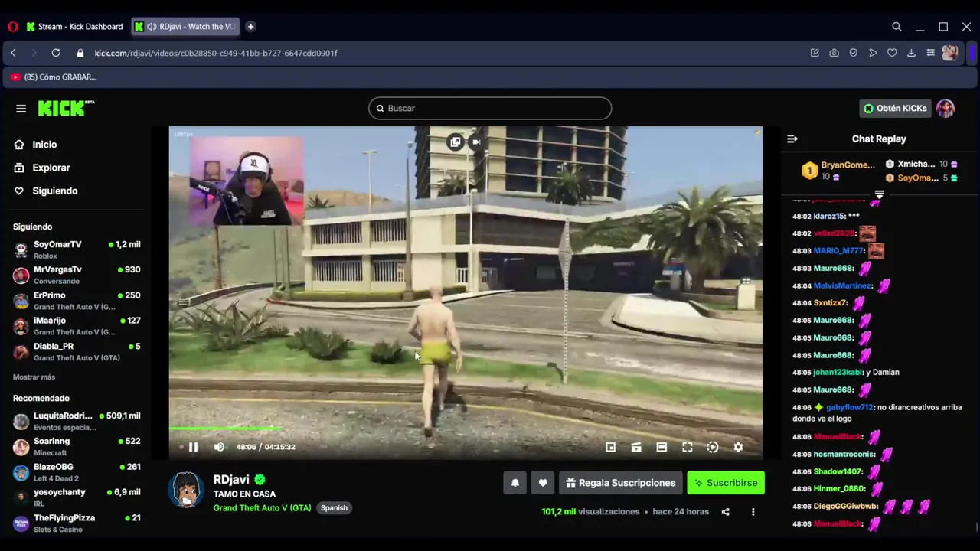Click Regala Suscripciones button
The image size is (980, 551).
pyautogui.click(x=621, y=483)
